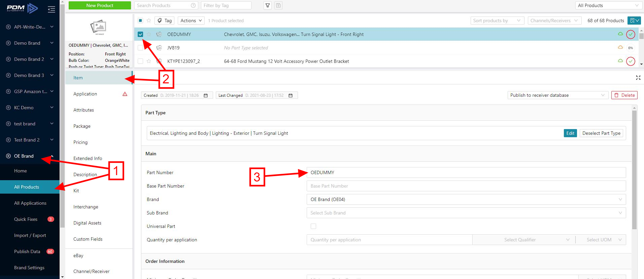Click validation checkmark on KTYPE123097_2 row
Image resolution: width=644 pixels, height=279 pixels.
[631, 61]
